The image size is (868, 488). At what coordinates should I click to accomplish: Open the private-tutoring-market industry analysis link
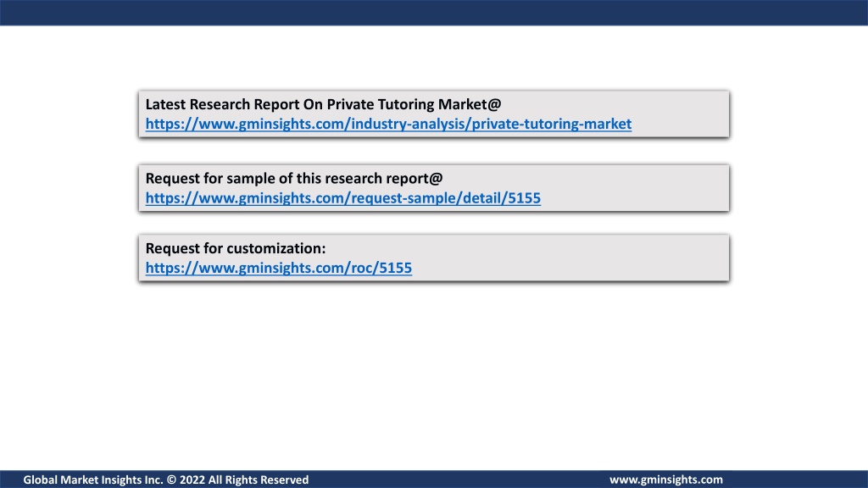coord(388,124)
